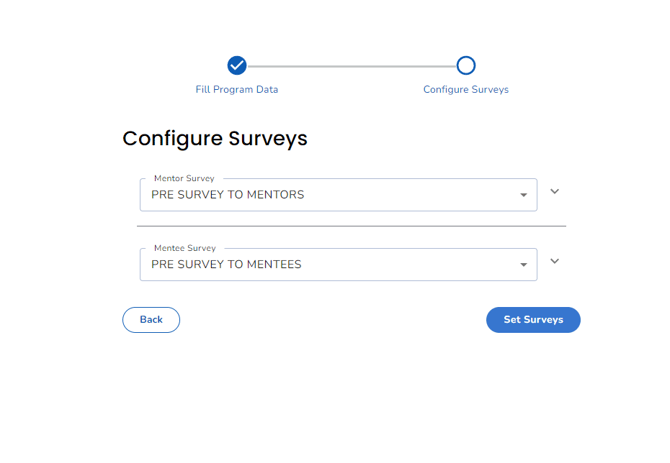The width and height of the screenshot is (670, 463).
Task: Click the empty Configure Surveys step circle
Action: point(466,65)
